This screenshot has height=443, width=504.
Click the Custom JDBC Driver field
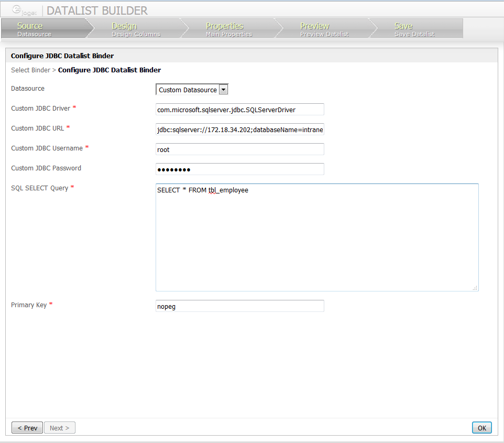coord(240,110)
